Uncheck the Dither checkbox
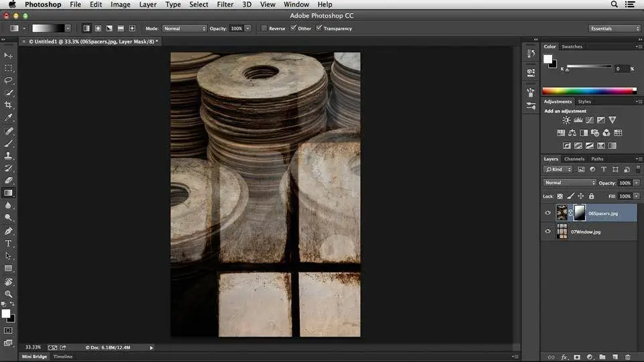The width and height of the screenshot is (644, 362). (x=293, y=29)
